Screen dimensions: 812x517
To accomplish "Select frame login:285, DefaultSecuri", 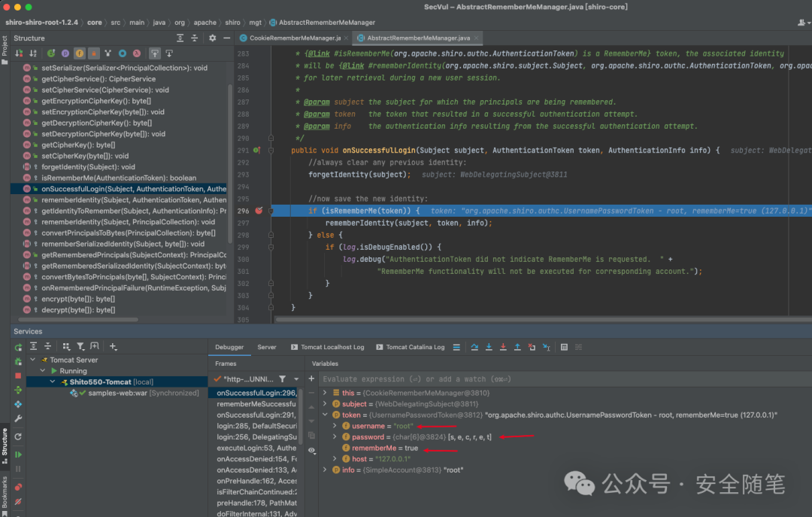I will click(256, 426).
